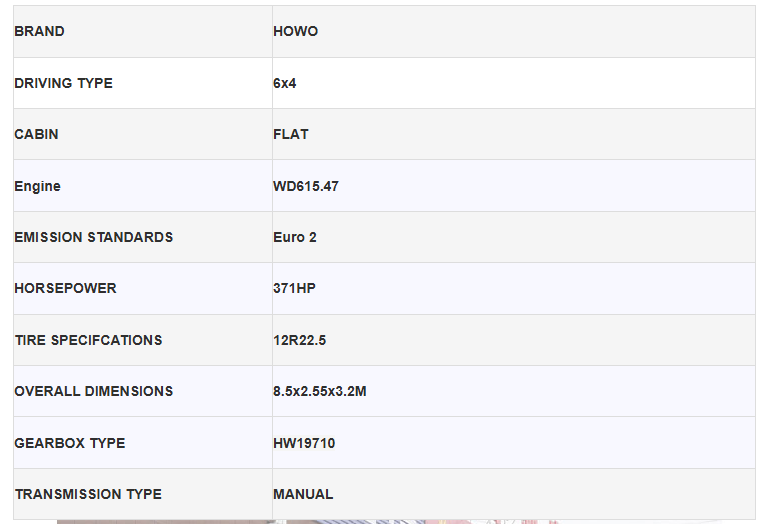Select the Euro 2 value cell
This screenshot has width=761, height=524.
(295, 237)
